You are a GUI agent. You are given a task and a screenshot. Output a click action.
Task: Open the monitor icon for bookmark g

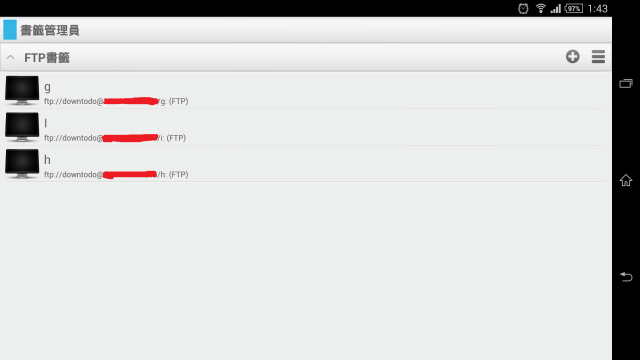tap(22, 90)
